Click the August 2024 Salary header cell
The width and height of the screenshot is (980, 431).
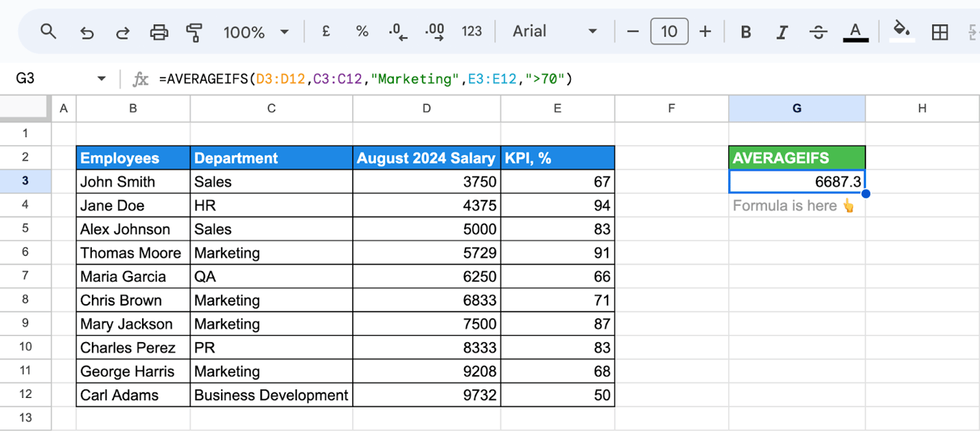click(x=427, y=158)
